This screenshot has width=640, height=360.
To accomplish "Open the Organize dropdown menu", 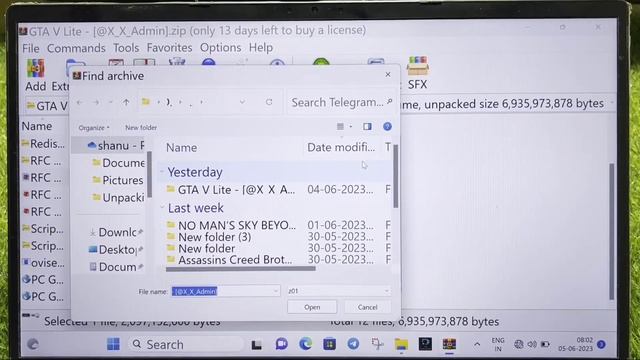I will [94, 128].
